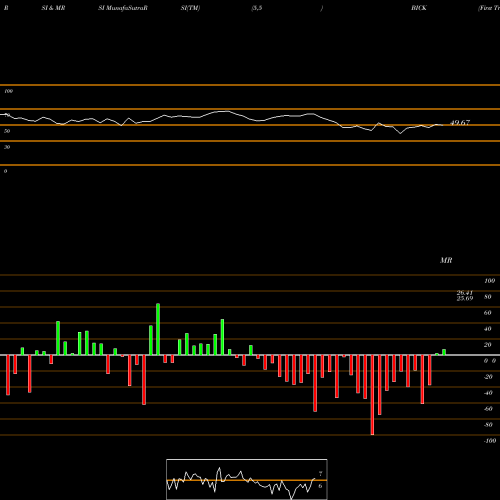
Task: Open the mini RSI chart thumbnail
Action: (247, 479)
